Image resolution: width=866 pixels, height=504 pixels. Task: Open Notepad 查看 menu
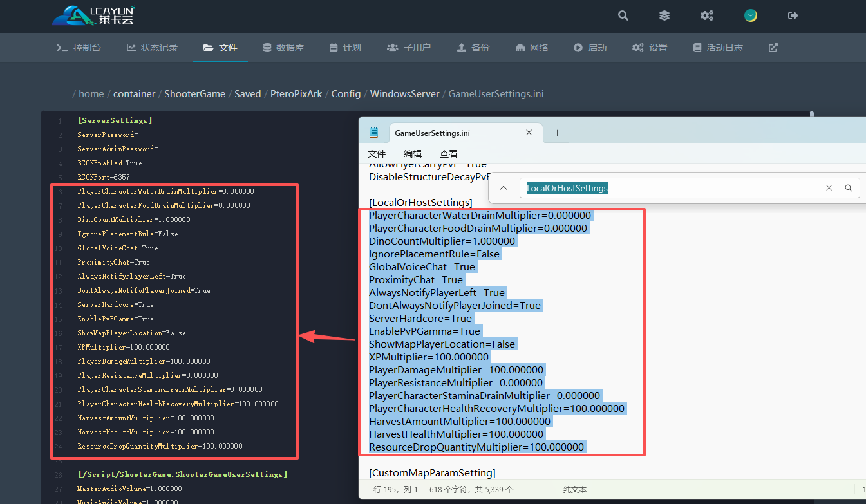tap(449, 154)
